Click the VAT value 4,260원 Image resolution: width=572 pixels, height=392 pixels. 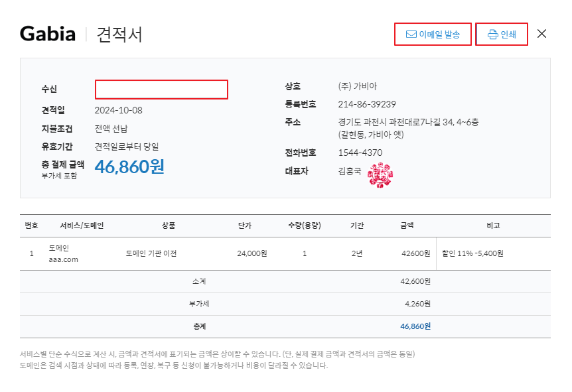(417, 304)
